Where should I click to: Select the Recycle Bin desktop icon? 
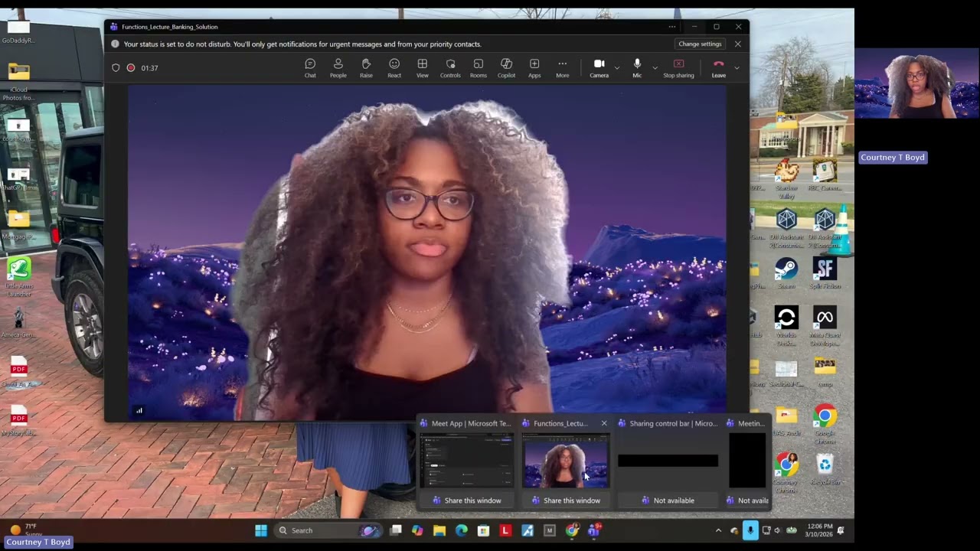coord(825,469)
